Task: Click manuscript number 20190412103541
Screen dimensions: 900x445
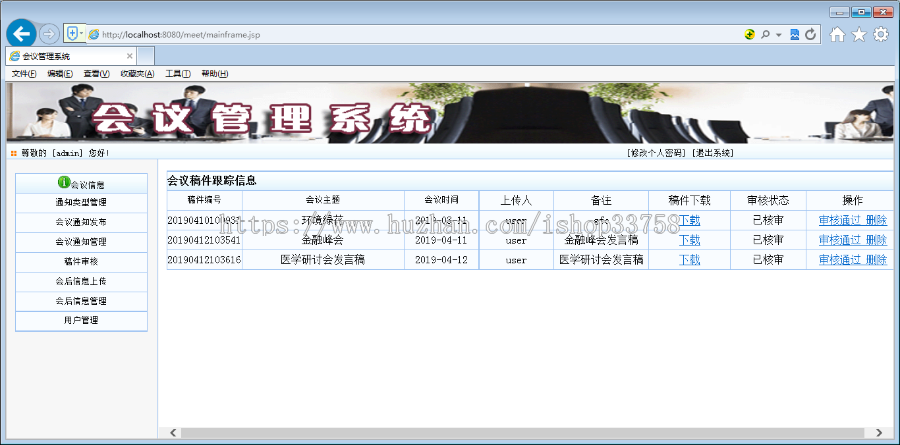Action: coord(204,240)
